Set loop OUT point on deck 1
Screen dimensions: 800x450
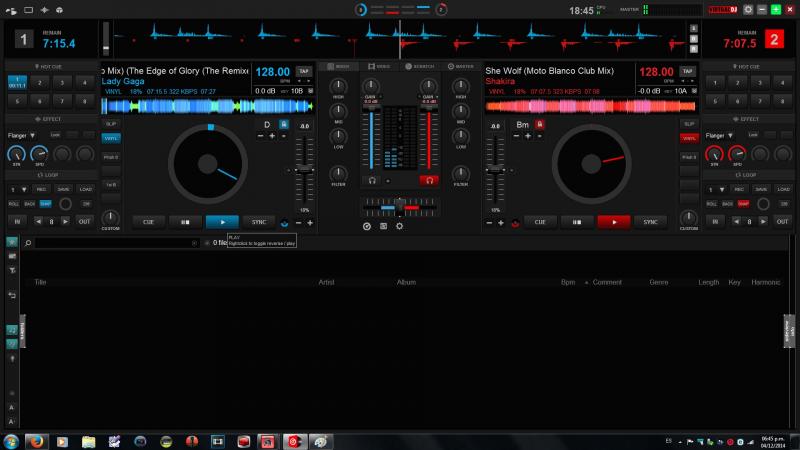pos(84,221)
